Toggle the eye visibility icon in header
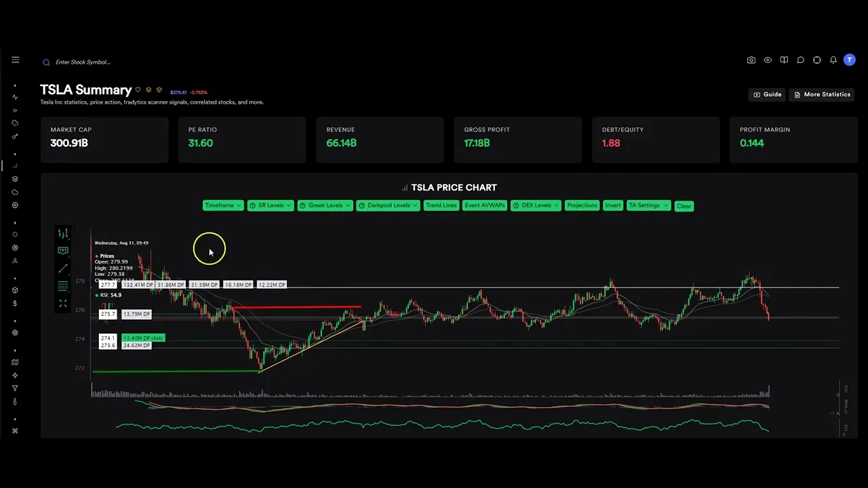Image resolution: width=868 pixels, height=488 pixels. [x=768, y=60]
